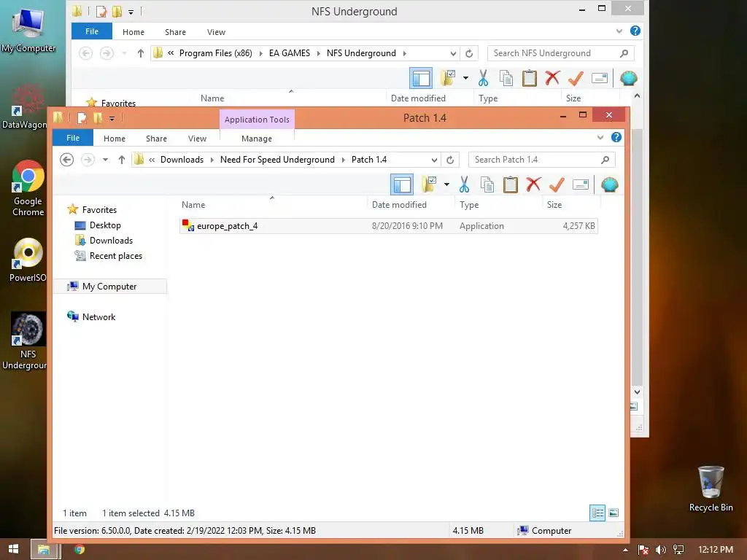Open folder options dropdown in NFS Underground window
This screenshot has height=560, width=747.
tap(465, 78)
